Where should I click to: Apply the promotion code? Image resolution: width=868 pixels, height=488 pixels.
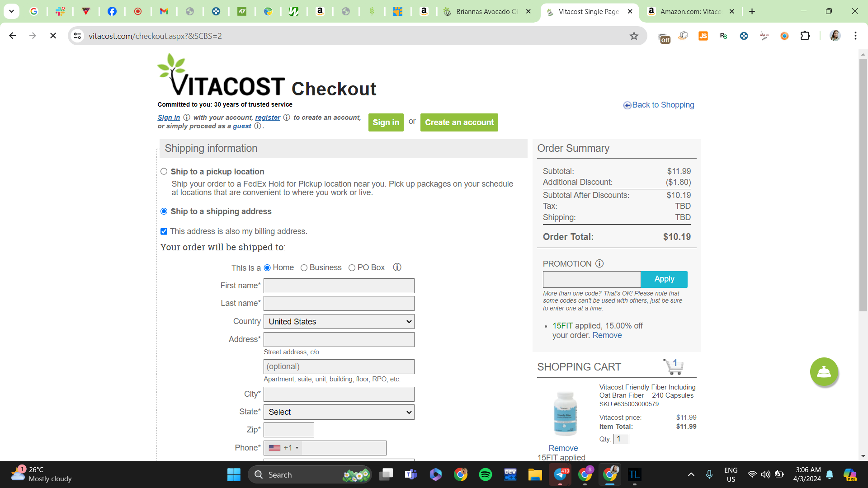click(x=664, y=279)
